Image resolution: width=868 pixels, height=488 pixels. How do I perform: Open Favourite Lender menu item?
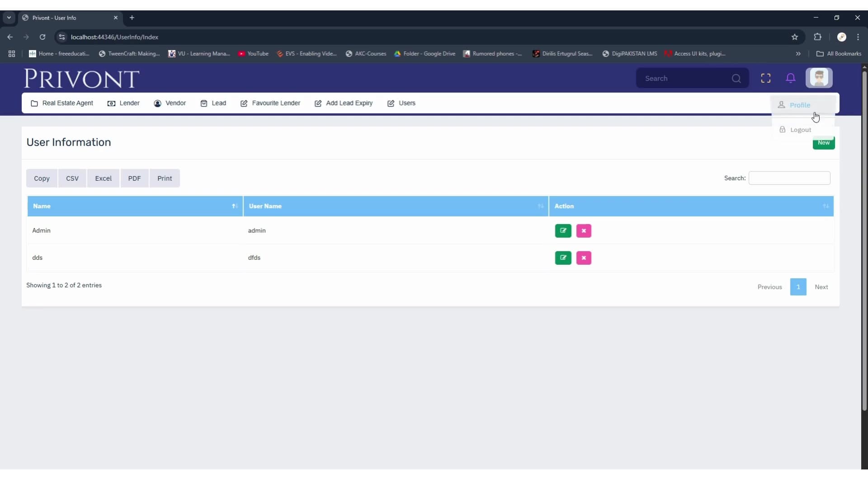[x=270, y=103]
